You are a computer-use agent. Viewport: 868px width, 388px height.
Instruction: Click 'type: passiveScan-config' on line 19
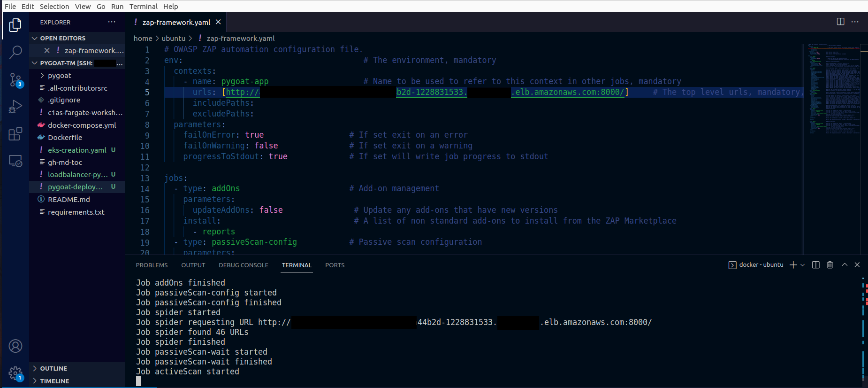[240, 242]
